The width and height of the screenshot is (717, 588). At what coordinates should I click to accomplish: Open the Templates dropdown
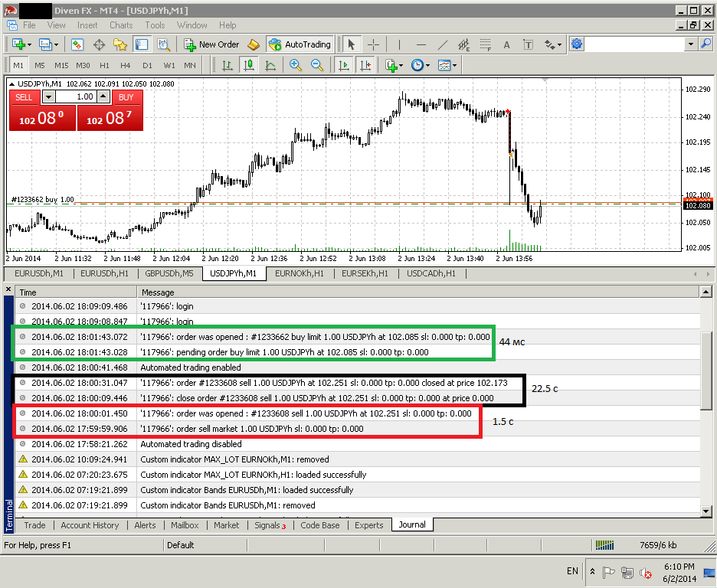click(x=447, y=65)
